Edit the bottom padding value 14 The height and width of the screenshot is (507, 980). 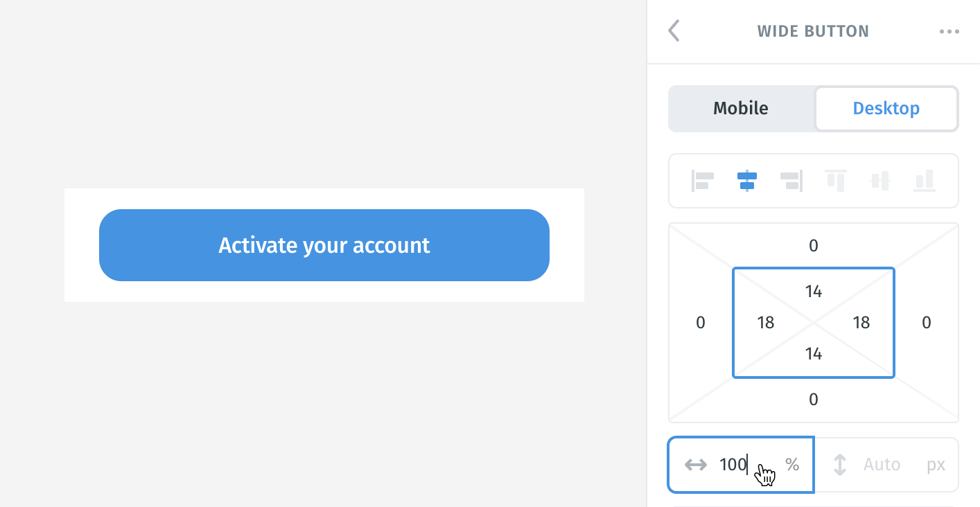pyautogui.click(x=814, y=354)
